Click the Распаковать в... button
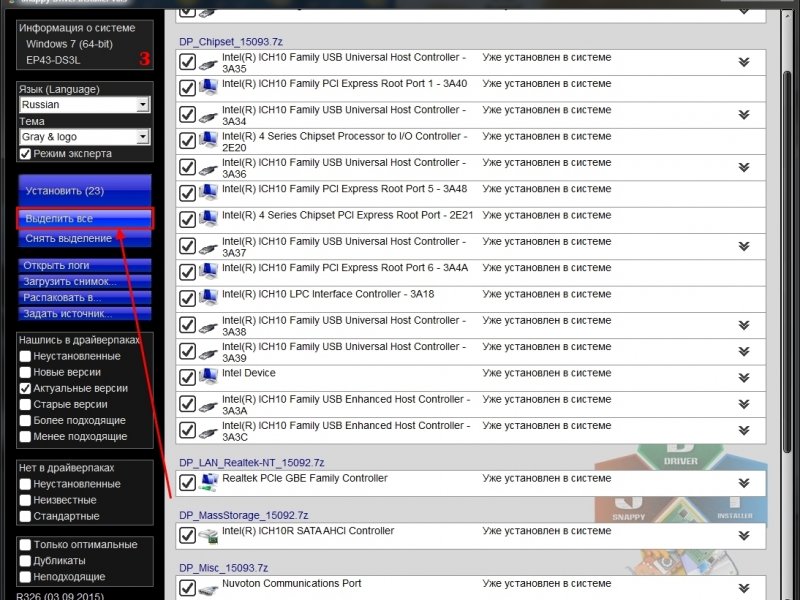This screenshot has height=600, width=800. pyautogui.click(x=85, y=297)
